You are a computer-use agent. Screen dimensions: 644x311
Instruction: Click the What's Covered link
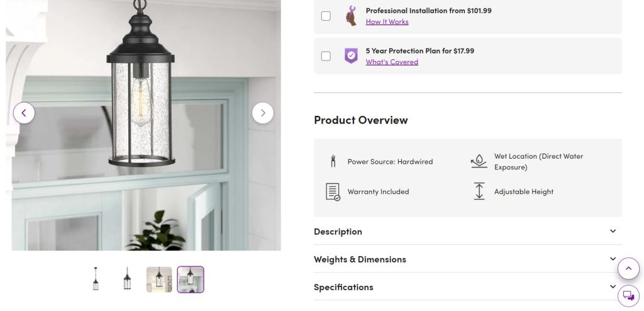click(392, 62)
